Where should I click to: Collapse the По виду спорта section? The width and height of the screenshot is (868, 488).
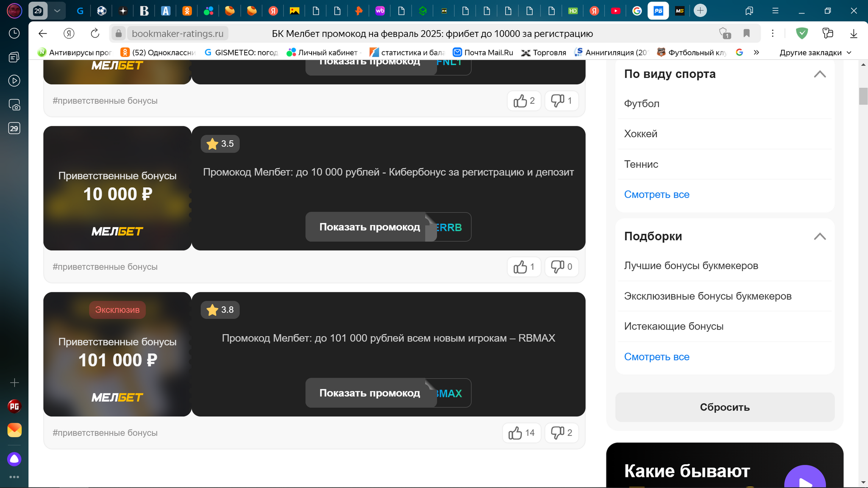[820, 74]
